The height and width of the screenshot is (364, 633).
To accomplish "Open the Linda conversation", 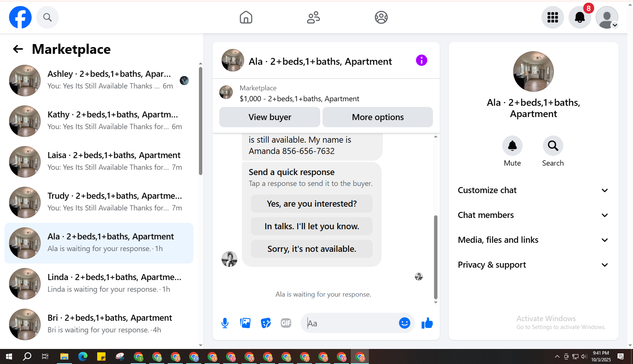I will click(x=99, y=284).
